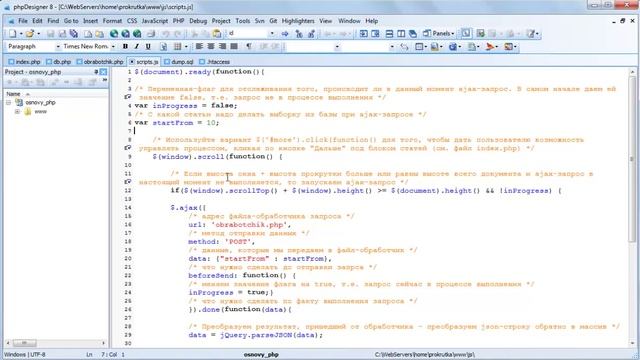Select the www folder tree item
Screen dimensions: 640x360
pyautogui.click(x=40, y=111)
